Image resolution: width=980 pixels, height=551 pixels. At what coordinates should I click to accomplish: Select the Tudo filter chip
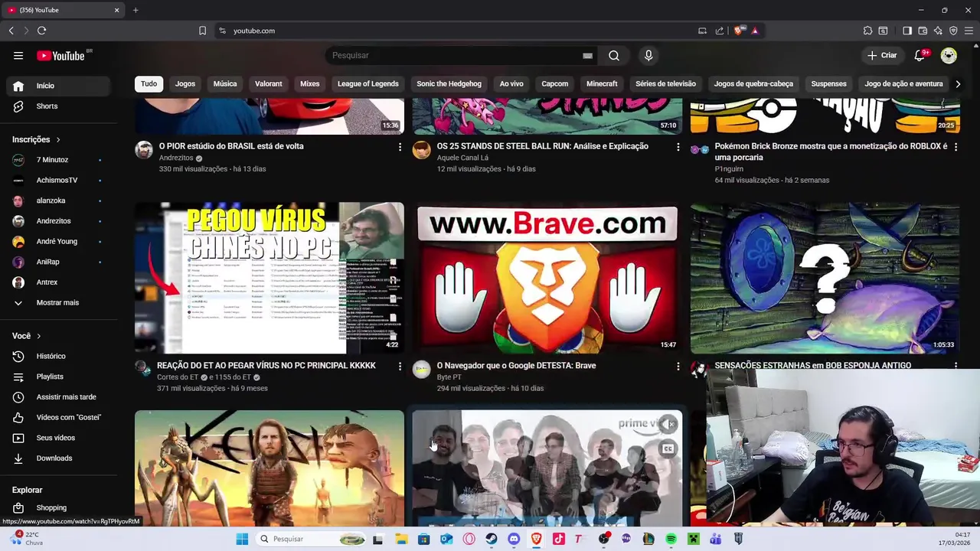click(x=149, y=84)
